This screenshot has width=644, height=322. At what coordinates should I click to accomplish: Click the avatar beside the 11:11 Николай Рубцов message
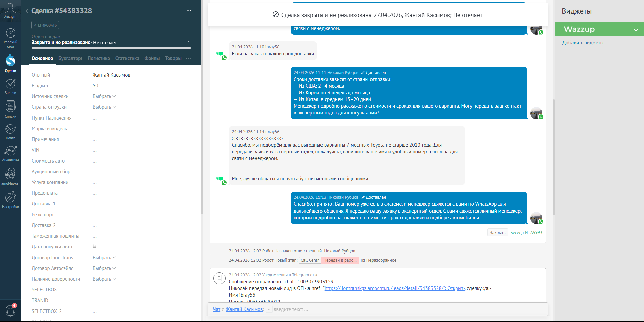(536, 113)
